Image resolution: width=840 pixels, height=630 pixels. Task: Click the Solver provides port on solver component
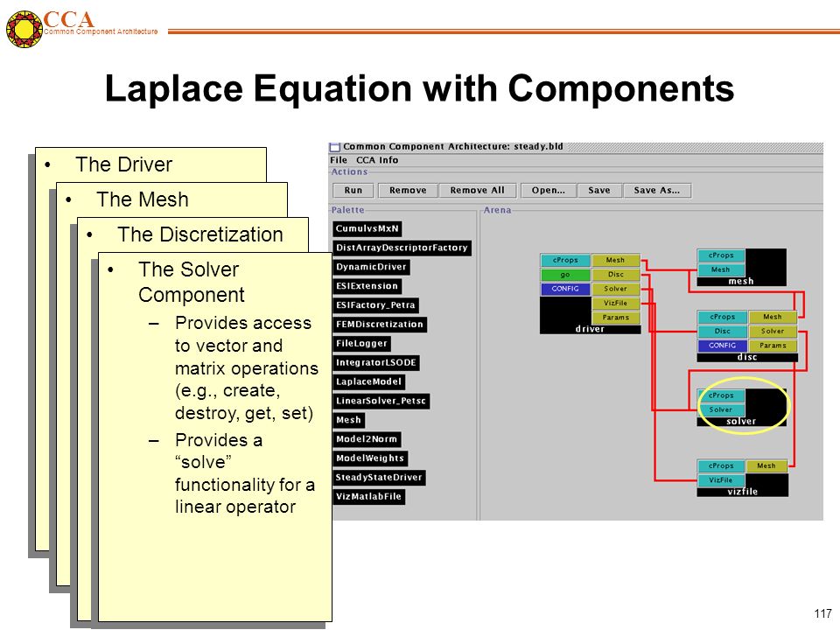click(721, 409)
